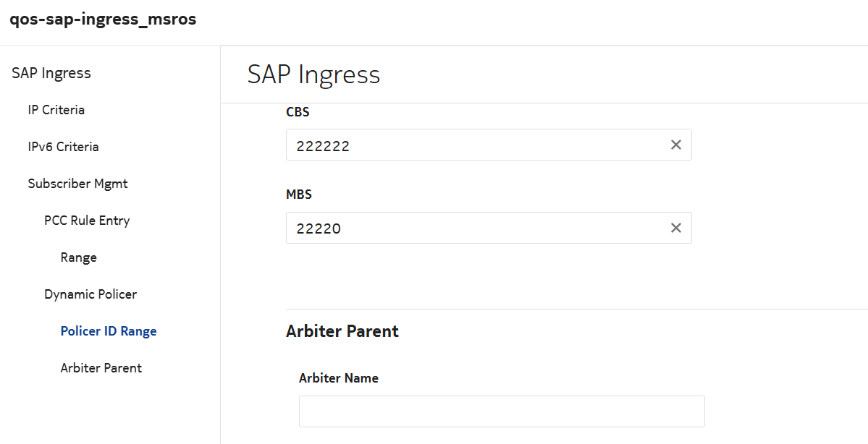Clear the MBS field value
Screen dimensions: 868x444
pos(676,228)
